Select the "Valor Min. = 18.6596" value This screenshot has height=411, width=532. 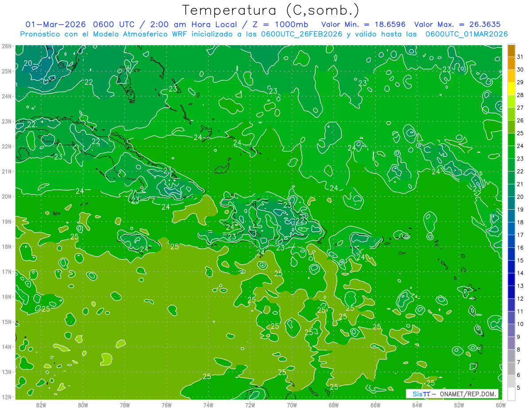pos(363,24)
